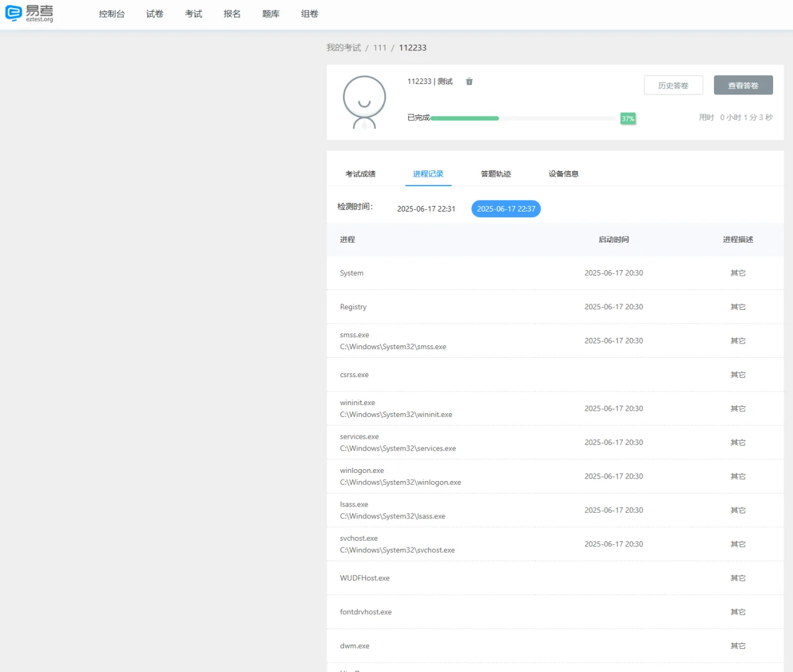Click the Registry process name

pos(353,307)
